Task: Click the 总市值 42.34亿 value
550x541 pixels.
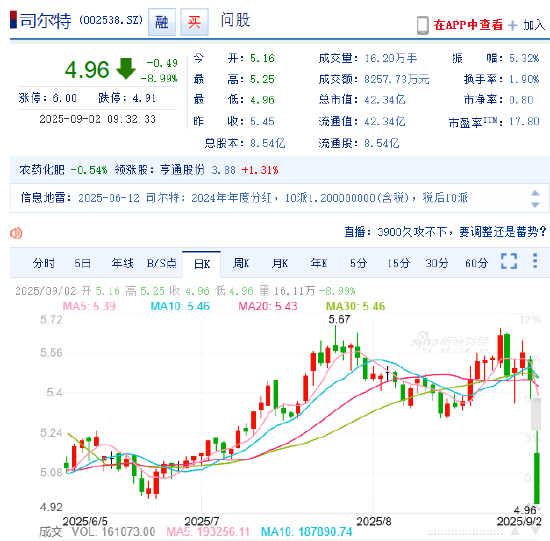Action: point(385,100)
